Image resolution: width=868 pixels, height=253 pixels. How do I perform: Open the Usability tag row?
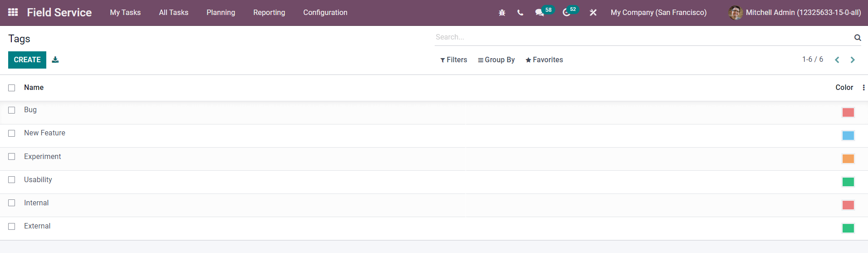point(434,182)
